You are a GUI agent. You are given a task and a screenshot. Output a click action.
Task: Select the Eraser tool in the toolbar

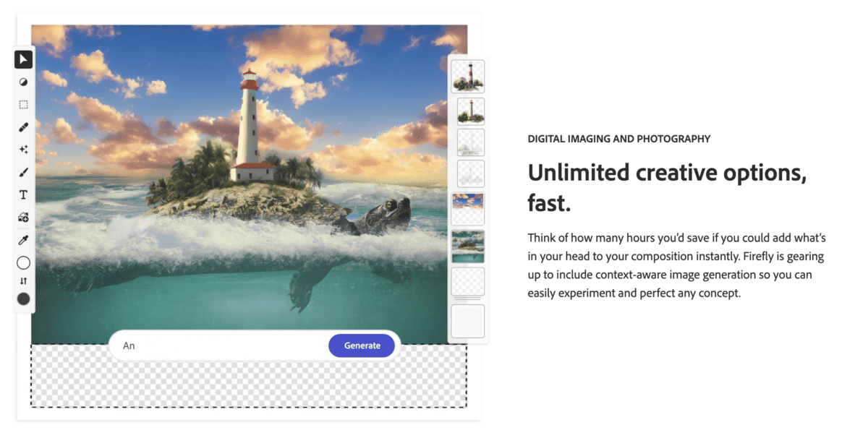click(23, 126)
